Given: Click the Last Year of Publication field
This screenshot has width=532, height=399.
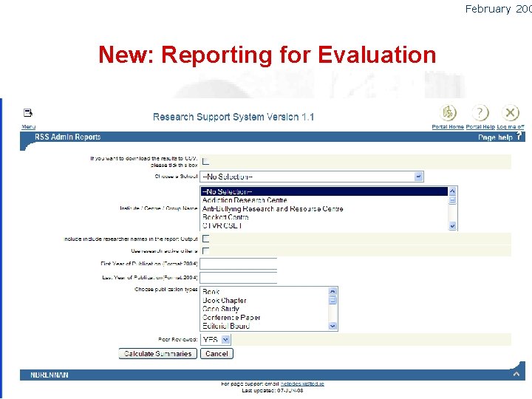Looking at the screenshot, I should (239, 278).
